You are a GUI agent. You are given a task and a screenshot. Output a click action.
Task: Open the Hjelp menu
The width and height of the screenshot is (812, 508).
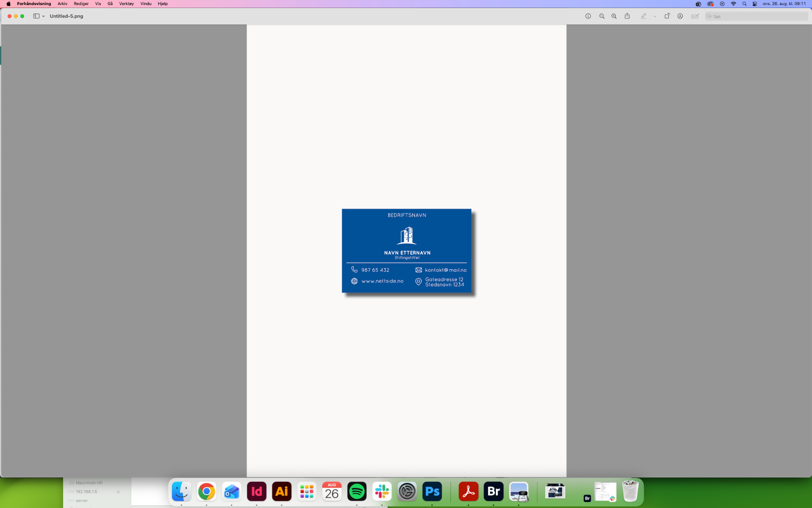coord(163,4)
